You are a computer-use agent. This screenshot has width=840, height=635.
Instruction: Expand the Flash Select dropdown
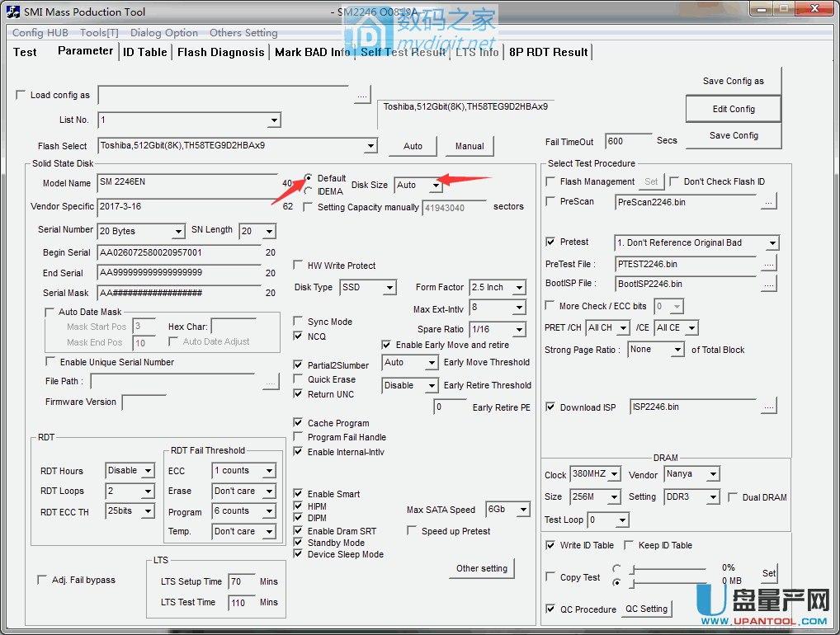point(370,146)
